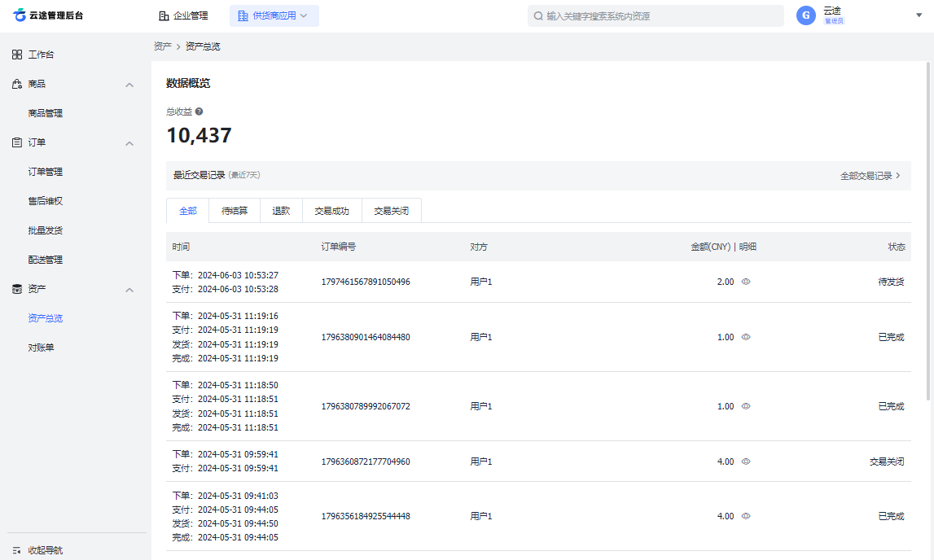Click order number 1796356184925544448
Viewport: 934px width, 560px height.
point(366,517)
